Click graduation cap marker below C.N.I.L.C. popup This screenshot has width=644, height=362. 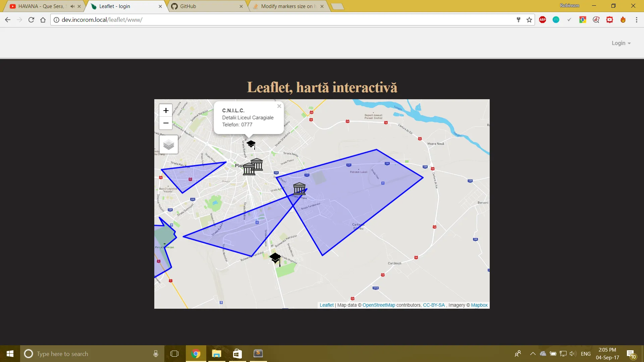pos(251,144)
